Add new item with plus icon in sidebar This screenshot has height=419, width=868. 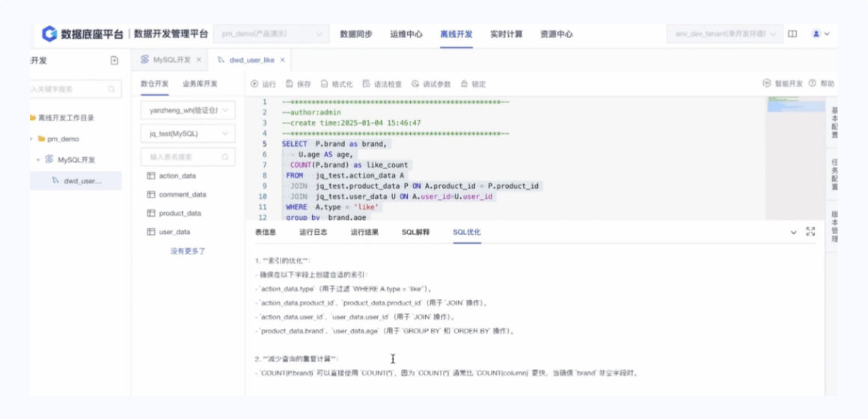(114, 61)
